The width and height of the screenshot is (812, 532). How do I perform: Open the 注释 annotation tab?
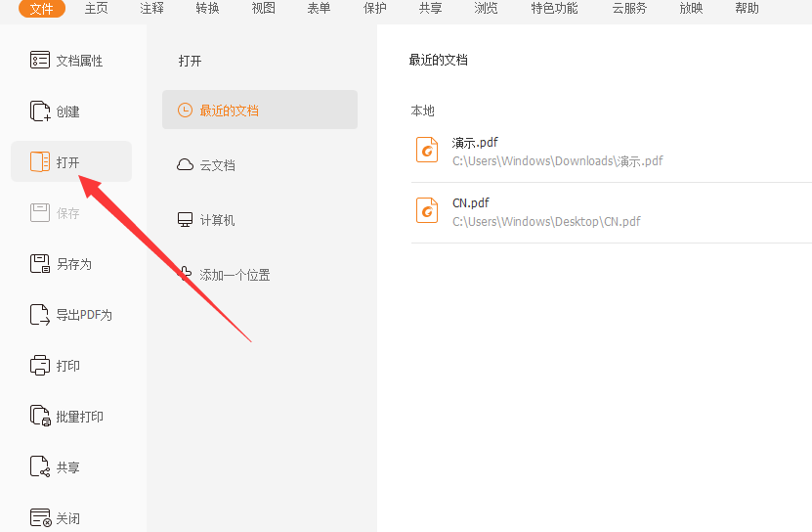point(151,9)
